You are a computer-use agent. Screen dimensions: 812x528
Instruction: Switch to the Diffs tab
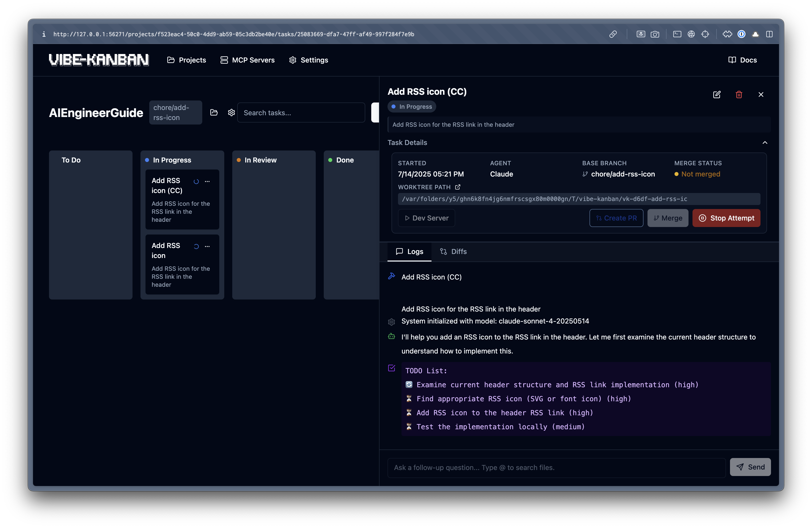coord(453,251)
